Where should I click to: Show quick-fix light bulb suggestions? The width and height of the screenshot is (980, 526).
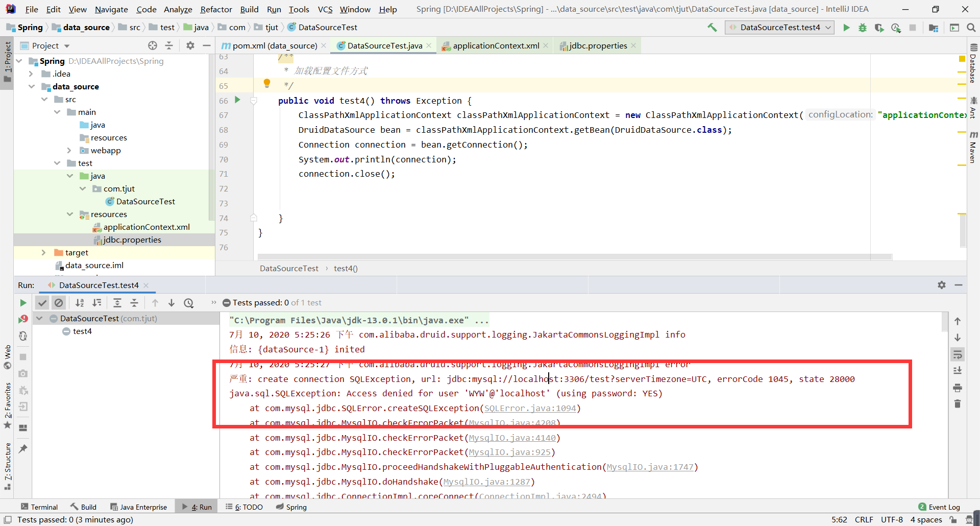click(266, 83)
